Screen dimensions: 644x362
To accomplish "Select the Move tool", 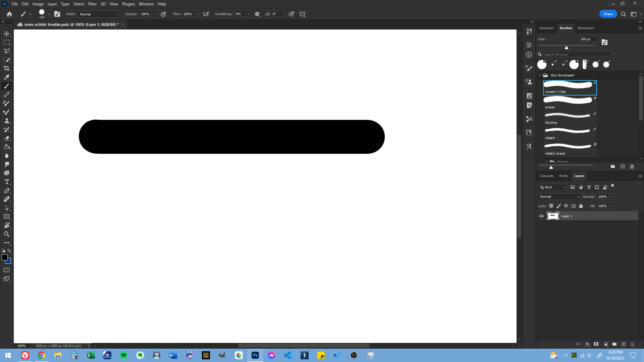I will coord(7,34).
